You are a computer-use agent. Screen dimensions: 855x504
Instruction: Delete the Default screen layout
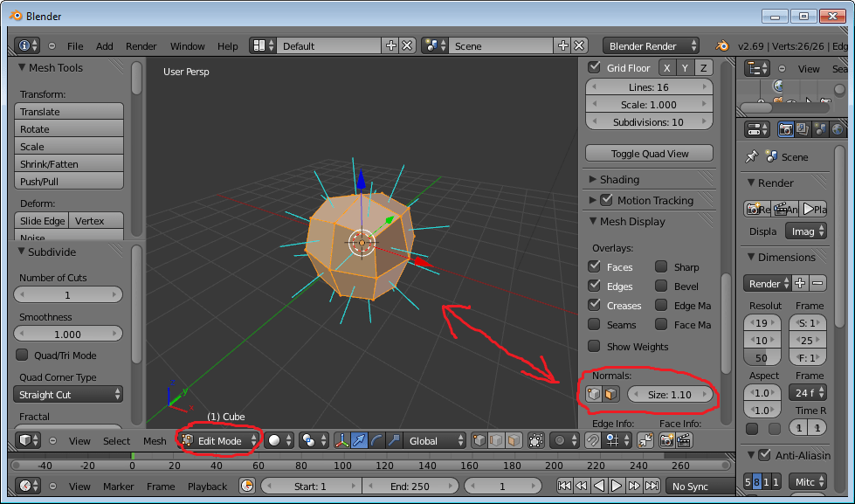pyautogui.click(x=407, y=45)
